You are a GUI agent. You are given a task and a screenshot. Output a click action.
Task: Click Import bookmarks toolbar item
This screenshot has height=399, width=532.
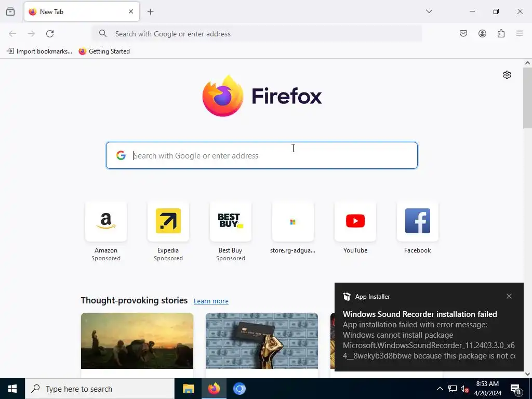(39, 51)
